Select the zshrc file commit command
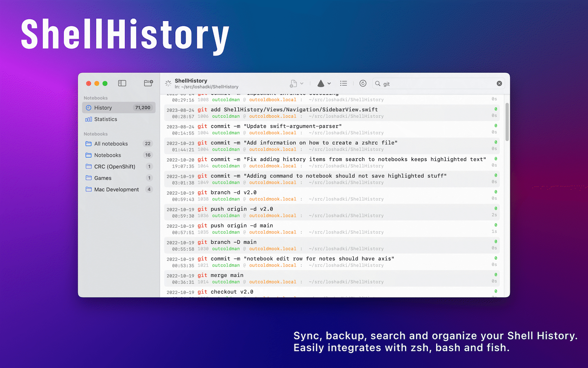The width and height of the screenshot is (588, 368). point(333,146)
